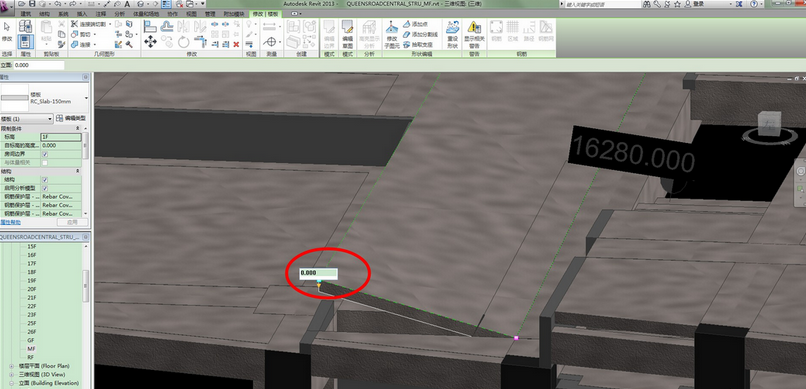
Task: Select GF in the project browser
Action: tap(31, 340)
